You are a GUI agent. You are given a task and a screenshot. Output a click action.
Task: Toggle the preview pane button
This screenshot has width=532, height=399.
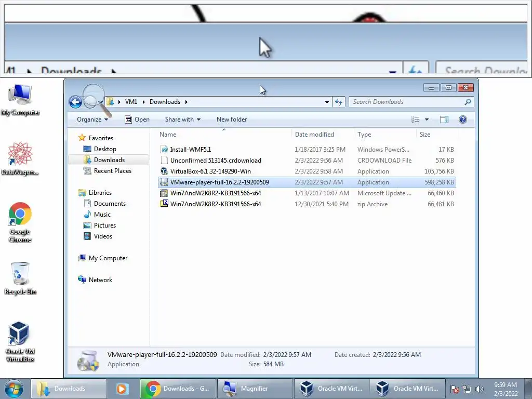(444, 119)
